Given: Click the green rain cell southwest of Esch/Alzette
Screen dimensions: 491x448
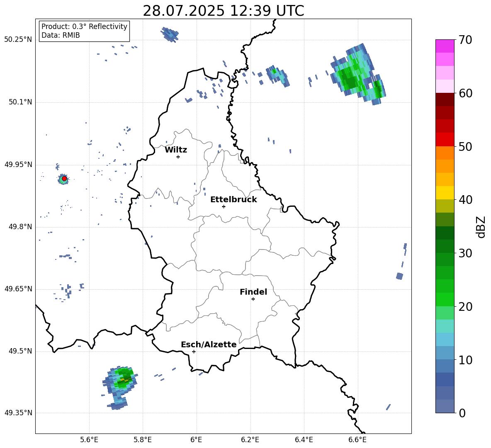Looking at the screenshot, I should point(120,387).
